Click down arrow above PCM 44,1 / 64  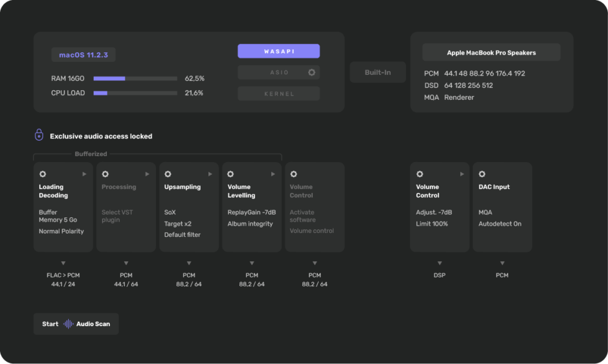(x=126, y=263)
